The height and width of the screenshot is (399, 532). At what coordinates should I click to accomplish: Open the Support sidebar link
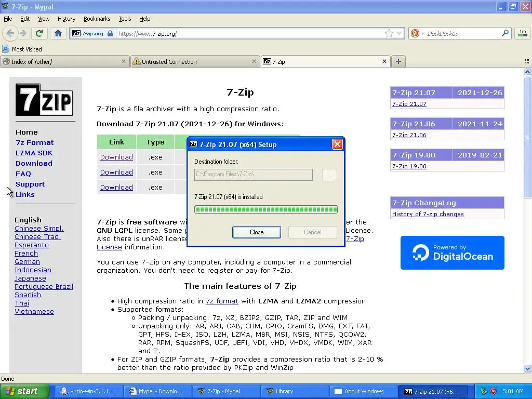point(30,184)
